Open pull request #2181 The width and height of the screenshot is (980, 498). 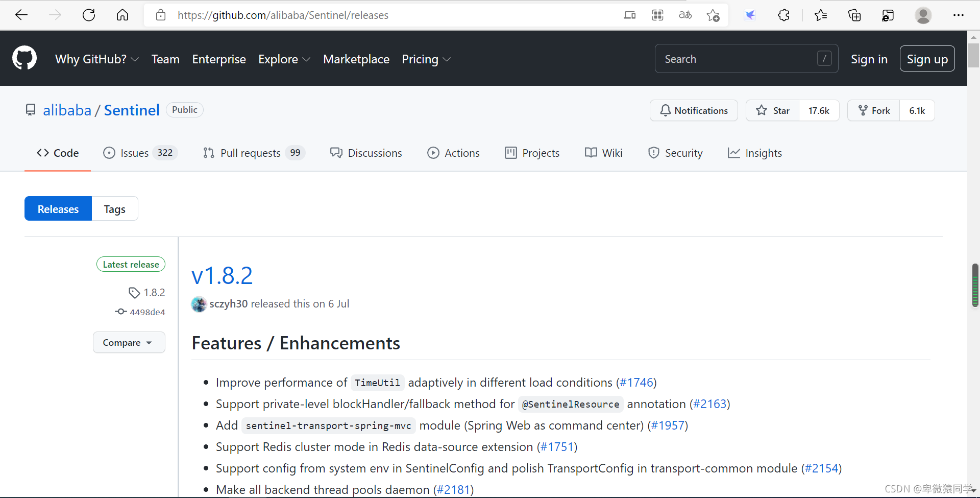point(454,489)
